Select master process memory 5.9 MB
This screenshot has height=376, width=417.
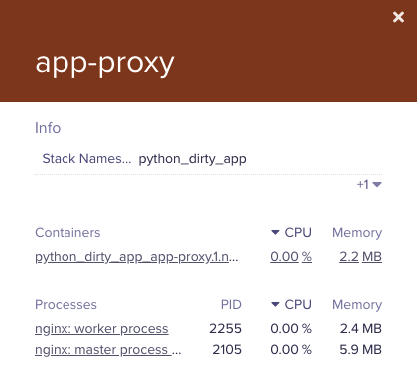point(361,350)
